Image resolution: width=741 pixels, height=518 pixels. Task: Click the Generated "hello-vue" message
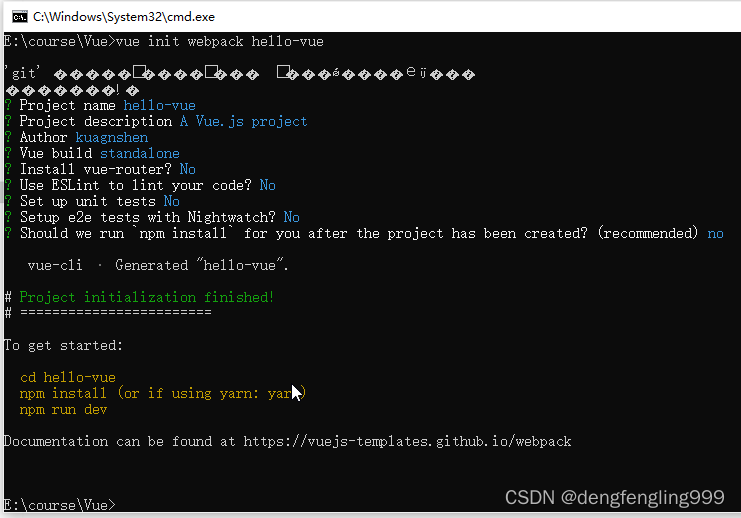[202, 265]
